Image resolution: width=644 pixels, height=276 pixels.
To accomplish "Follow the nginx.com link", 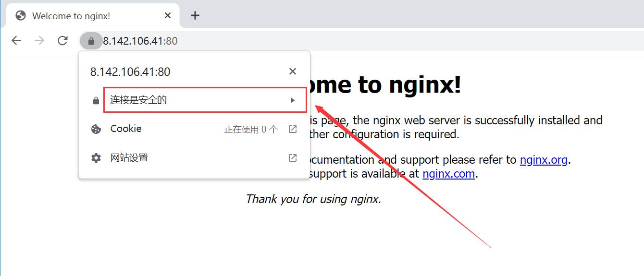I will point(448,174).
